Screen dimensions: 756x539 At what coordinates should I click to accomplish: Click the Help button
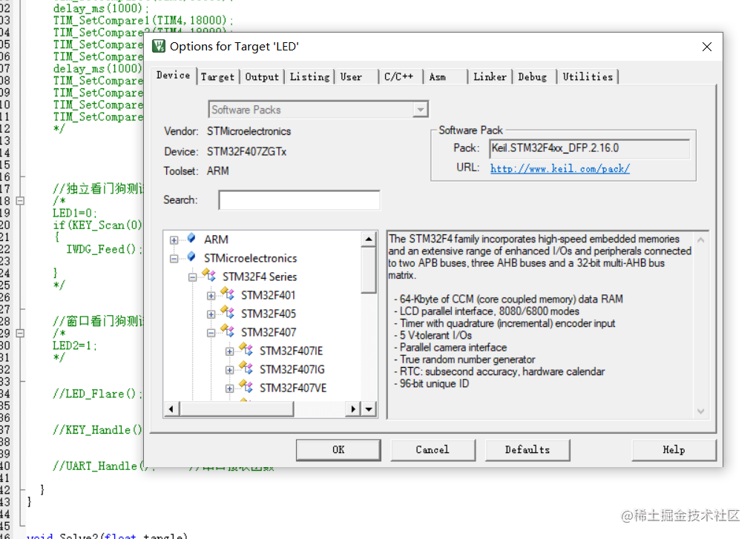pos(674,450)
